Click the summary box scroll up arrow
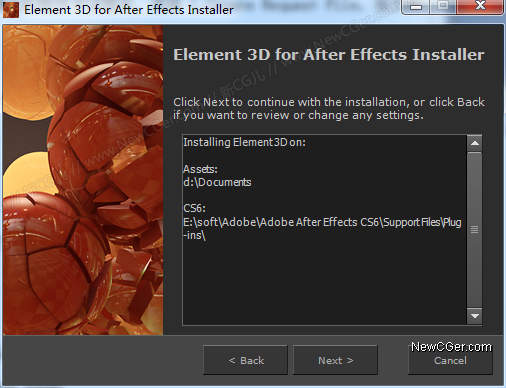Screen dimensions: 506x388 point(475,143)
